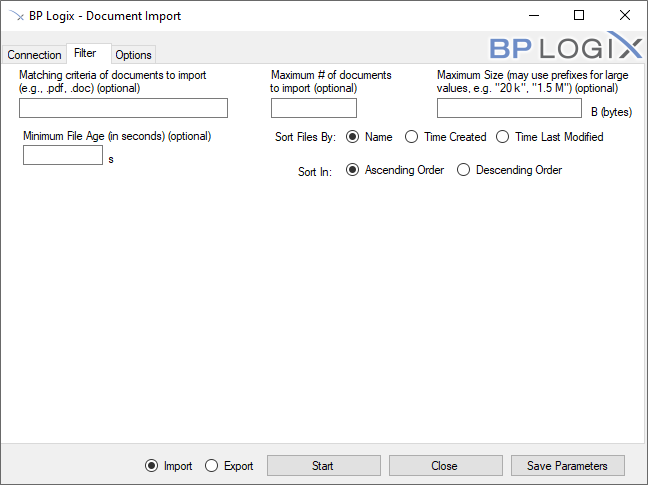Focus the matching criteria text field
The height and width of the screenshot is (485, 648).
point(123,108)
